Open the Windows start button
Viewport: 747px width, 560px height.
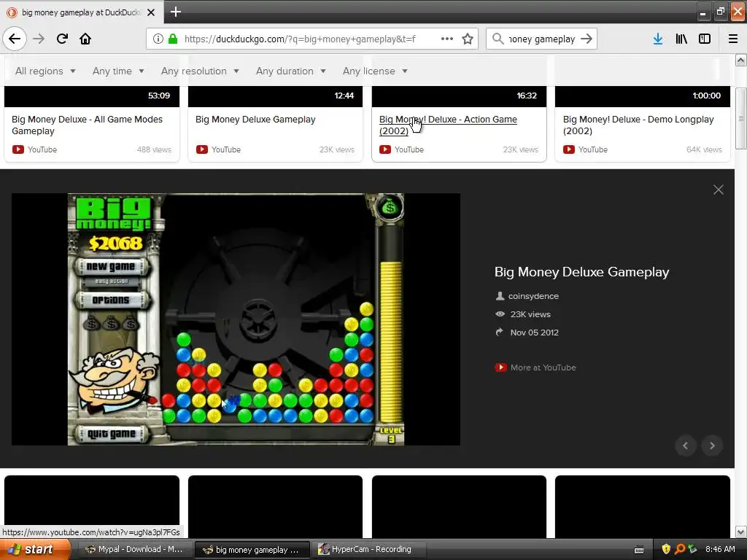(x=35, y=550)
